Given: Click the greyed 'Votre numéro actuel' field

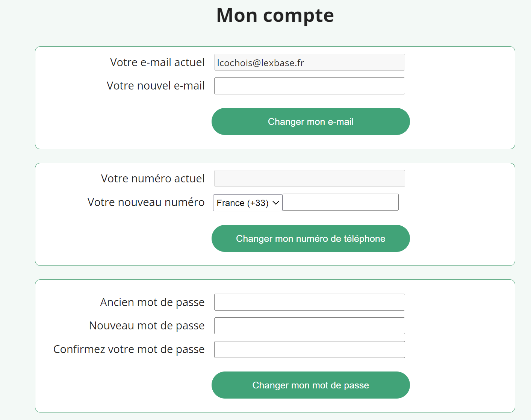Looking at the screenshot, I should (x=309, y=179).
